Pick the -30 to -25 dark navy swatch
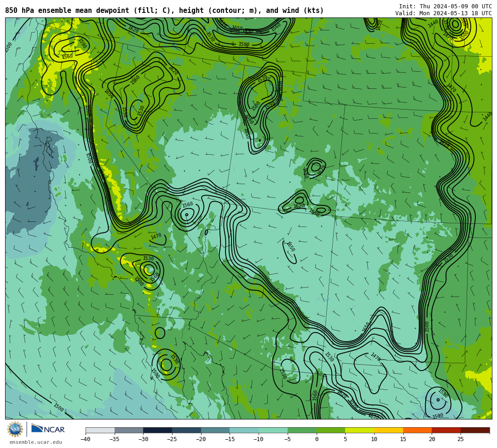Image resolution: width=497 pixels, height=448 pixels. (158, 430)
